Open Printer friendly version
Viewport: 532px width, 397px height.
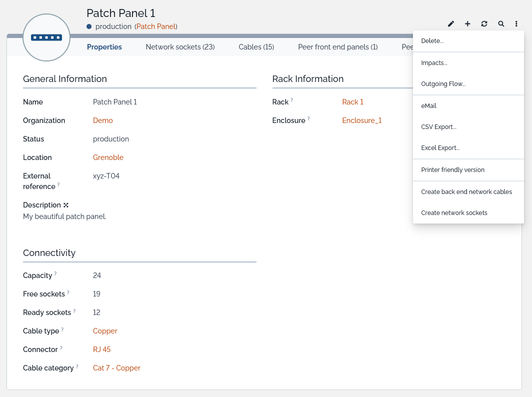[x=452, y=170]
